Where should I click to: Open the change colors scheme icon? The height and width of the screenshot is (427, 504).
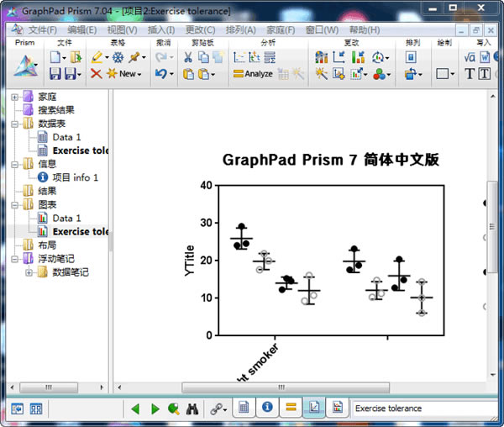click(381, 74)
